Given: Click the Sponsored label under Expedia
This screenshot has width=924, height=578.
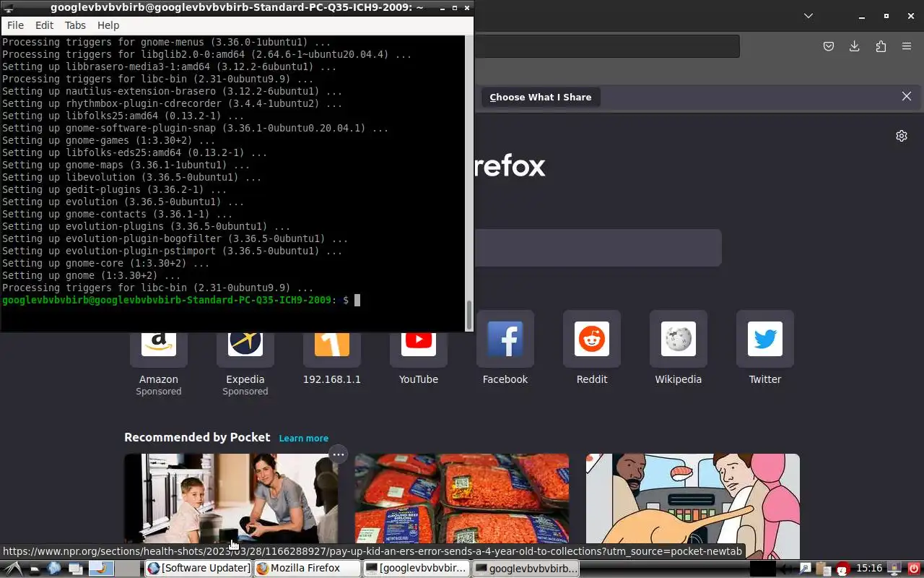Looking at the screenshot, I should coord(245,392).
